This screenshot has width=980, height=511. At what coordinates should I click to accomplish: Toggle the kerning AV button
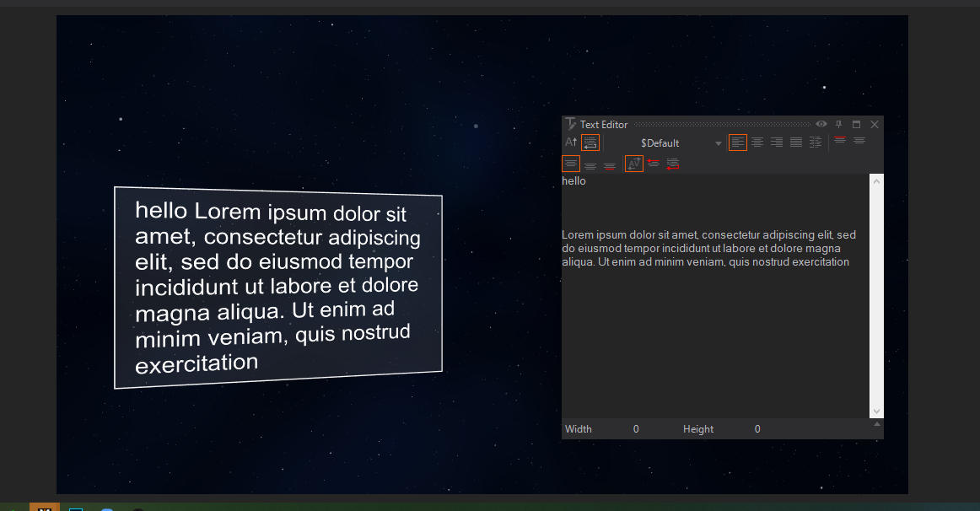click(633, 164)
